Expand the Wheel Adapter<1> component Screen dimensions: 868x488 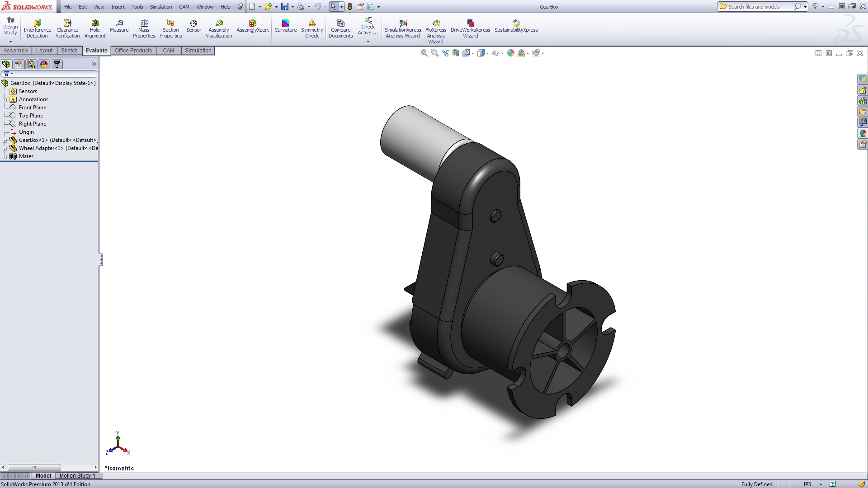(5, 149)
